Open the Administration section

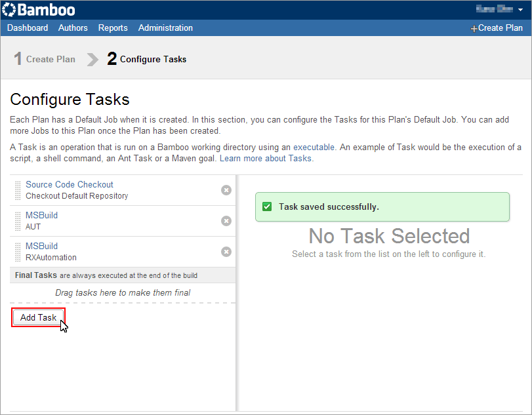click(x=165, y=28)
